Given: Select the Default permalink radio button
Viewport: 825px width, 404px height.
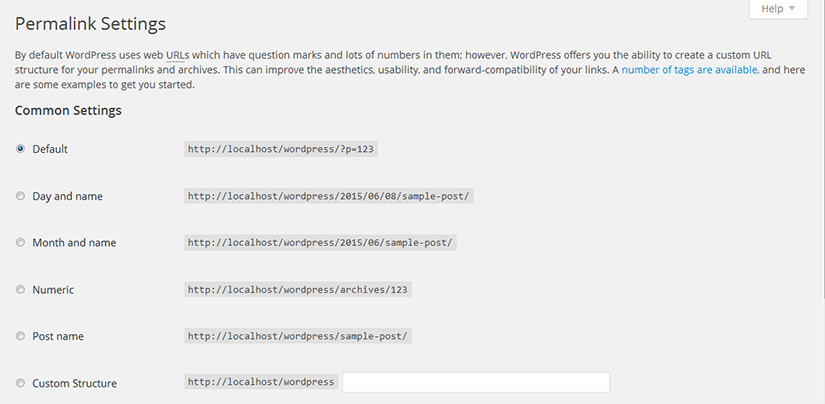Looking at the screenshot, I should tap(21, 149).
